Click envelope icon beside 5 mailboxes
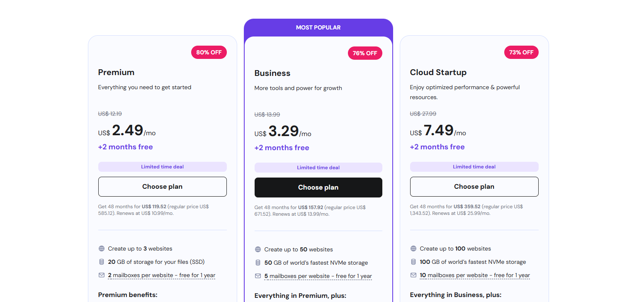This screenshot has width=644, height=302. coord(258,276)
